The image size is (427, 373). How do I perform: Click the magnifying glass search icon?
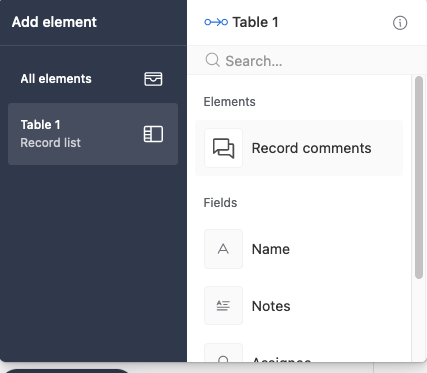(212, 60)
